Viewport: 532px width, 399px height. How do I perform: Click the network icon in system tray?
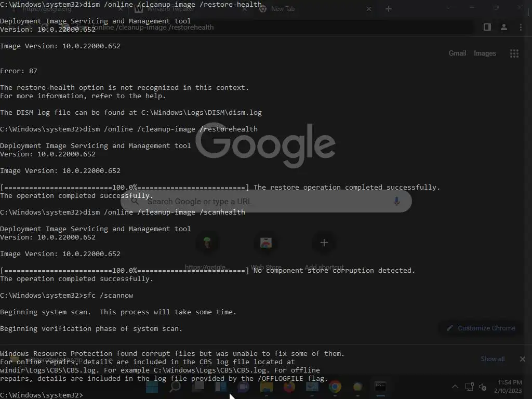(469, 387)
